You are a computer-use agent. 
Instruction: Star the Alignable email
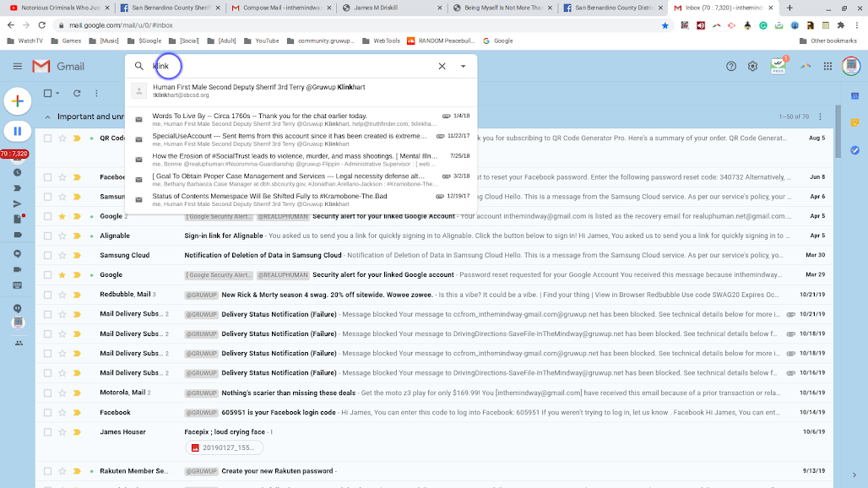pyautogui.click(x=62, y=236)
